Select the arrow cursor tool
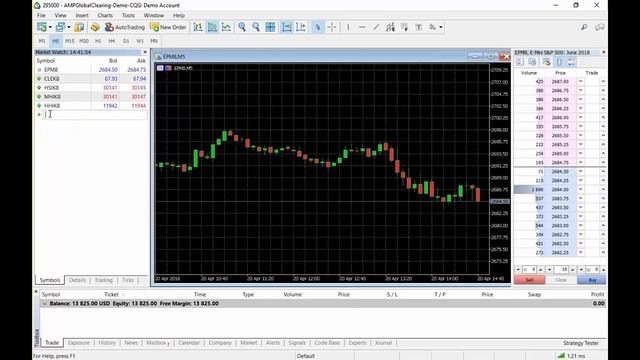The image size is (640, 360). 318,27
